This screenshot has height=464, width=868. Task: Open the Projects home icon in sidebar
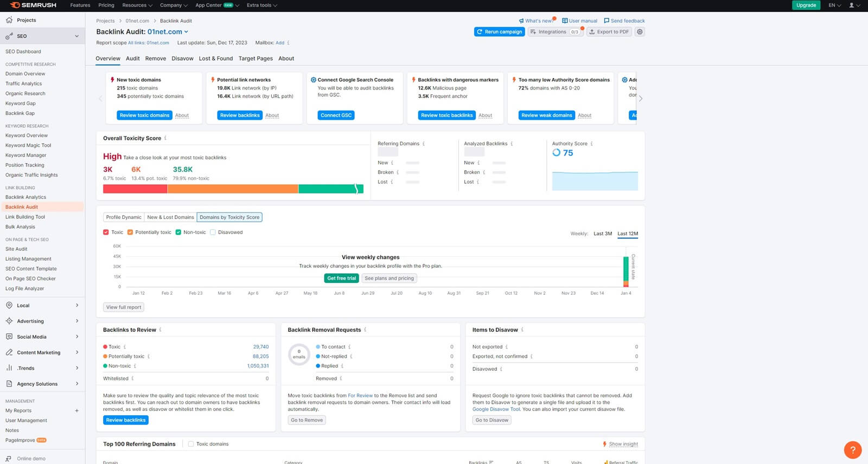(9, 20)
